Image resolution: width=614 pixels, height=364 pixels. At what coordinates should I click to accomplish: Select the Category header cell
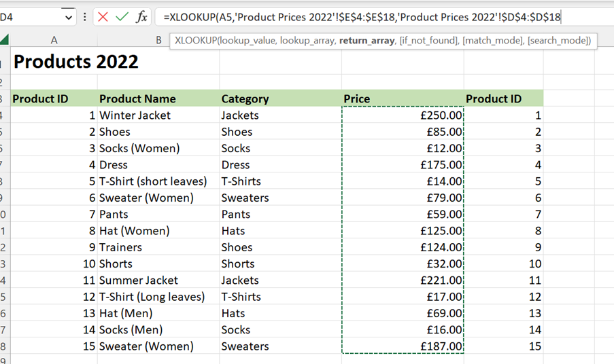click(x=280, y=98)
